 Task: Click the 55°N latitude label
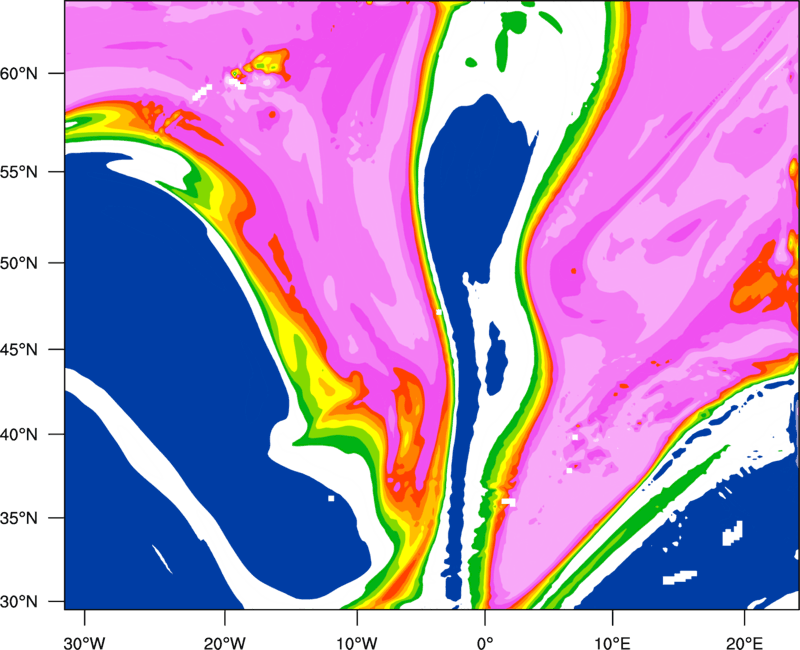19,172
